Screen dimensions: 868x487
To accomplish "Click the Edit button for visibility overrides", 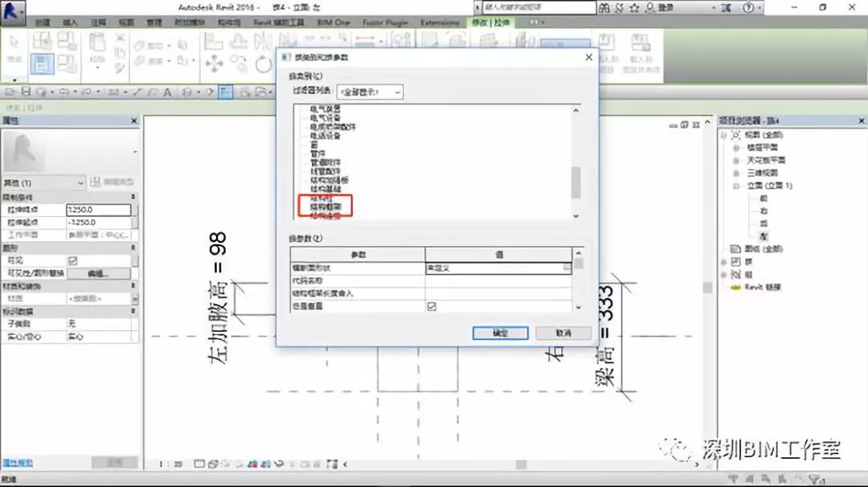I will point(99,273).
